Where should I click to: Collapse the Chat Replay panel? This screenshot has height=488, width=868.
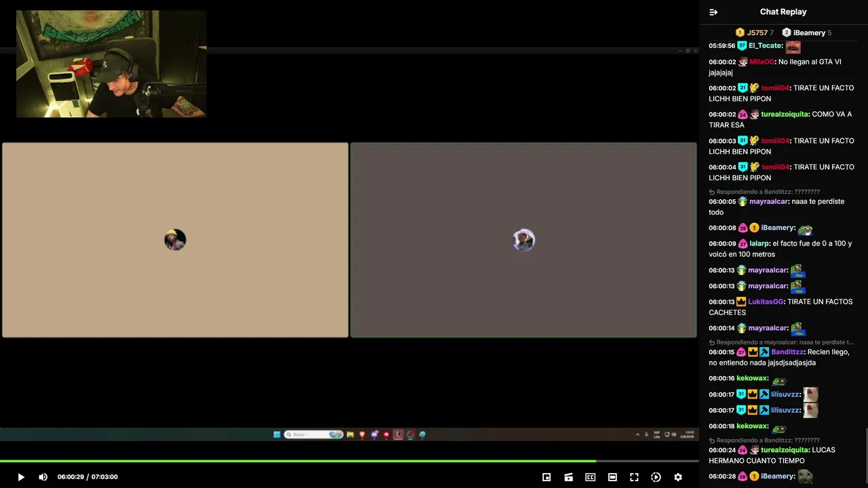point(713,12)
